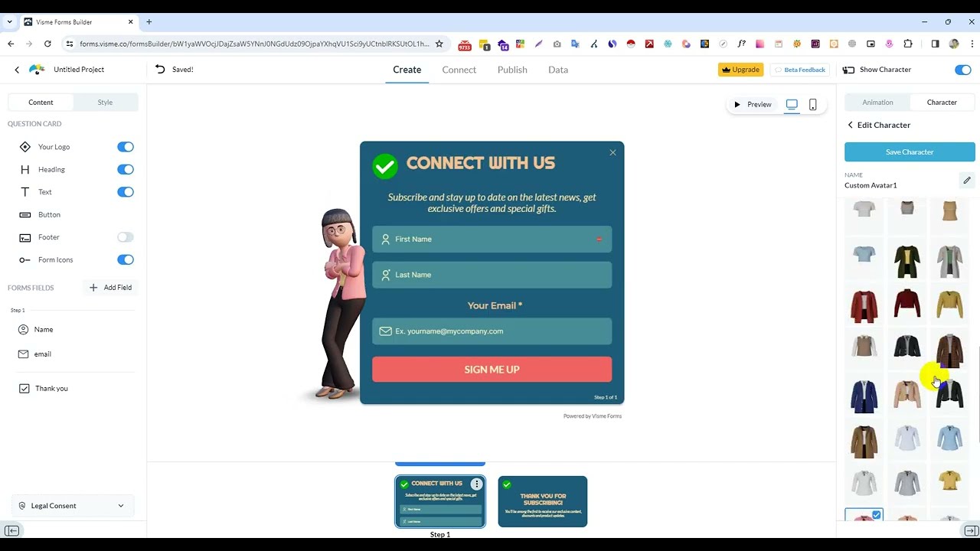Select the navy blue blazer outfit
Image resolution: width=980 pixels, height=551 pixels.
864,396
